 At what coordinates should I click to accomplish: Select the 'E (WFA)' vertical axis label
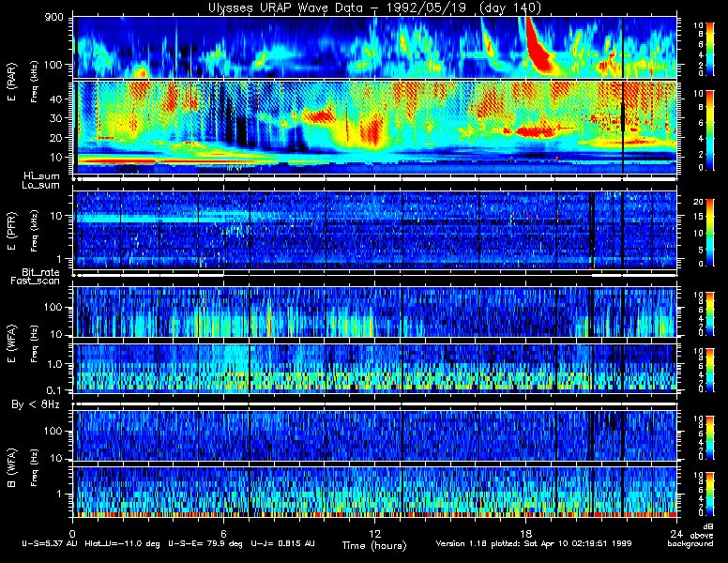[x=11, y=343]
